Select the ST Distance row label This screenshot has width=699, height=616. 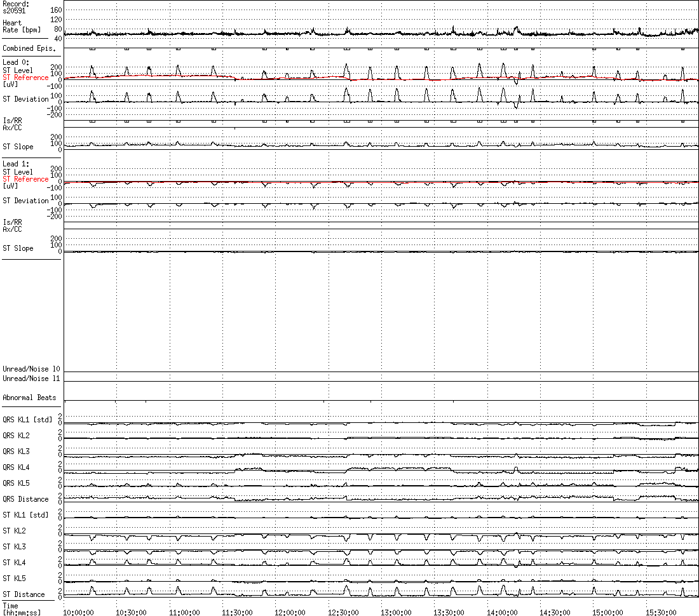coord(24,594)
